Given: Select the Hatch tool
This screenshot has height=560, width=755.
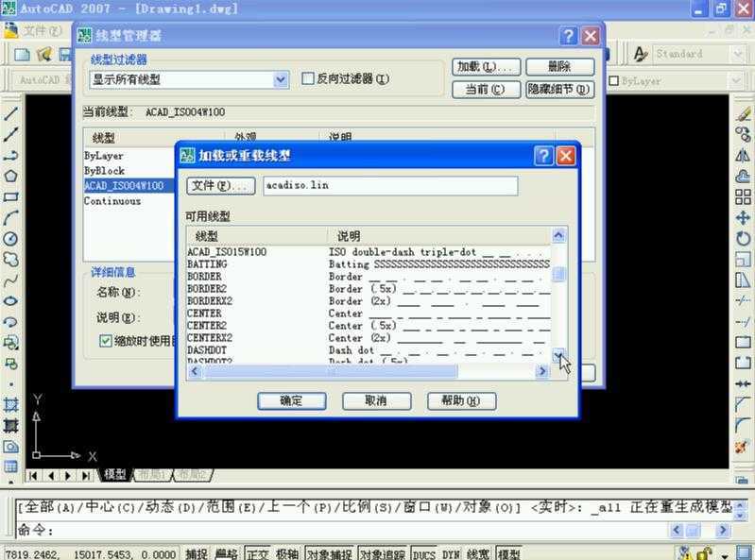Looking at the screenshot, I should 10,404.
